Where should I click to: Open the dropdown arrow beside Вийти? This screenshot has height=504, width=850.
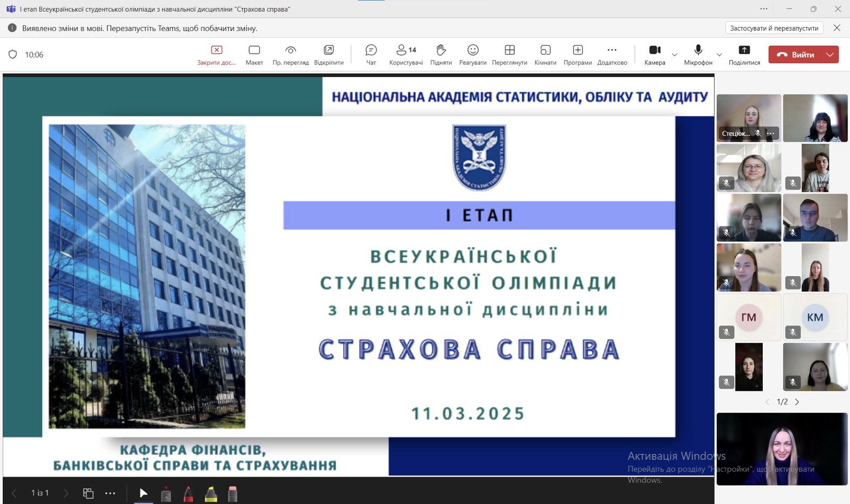[830, 55]
